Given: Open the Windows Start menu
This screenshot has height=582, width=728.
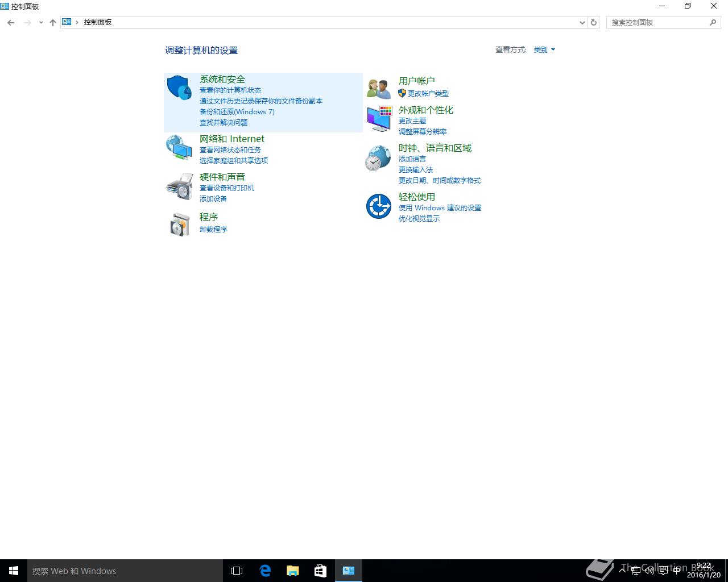Looking at the screenshot, I should pos(14,571).
